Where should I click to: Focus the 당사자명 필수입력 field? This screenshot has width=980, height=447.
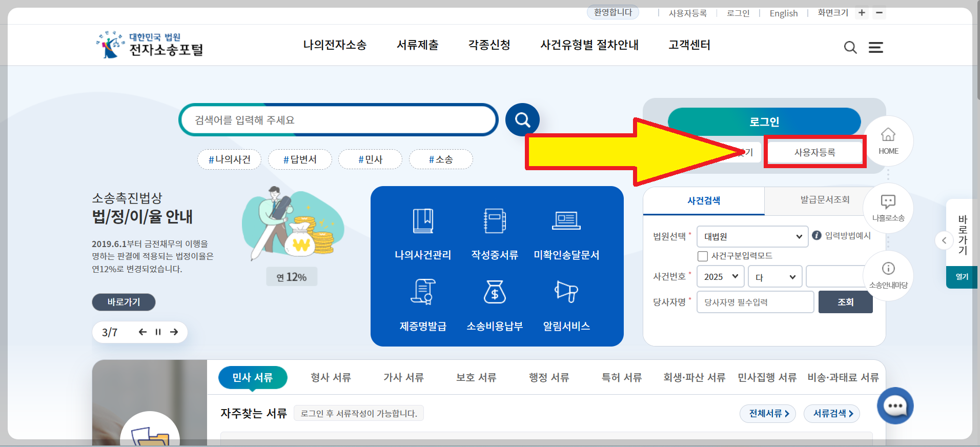point(755,302)
